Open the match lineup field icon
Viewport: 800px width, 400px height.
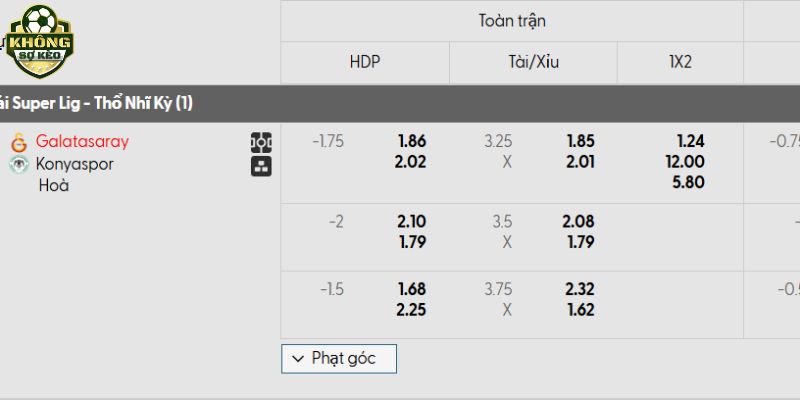tap(261, 142)
